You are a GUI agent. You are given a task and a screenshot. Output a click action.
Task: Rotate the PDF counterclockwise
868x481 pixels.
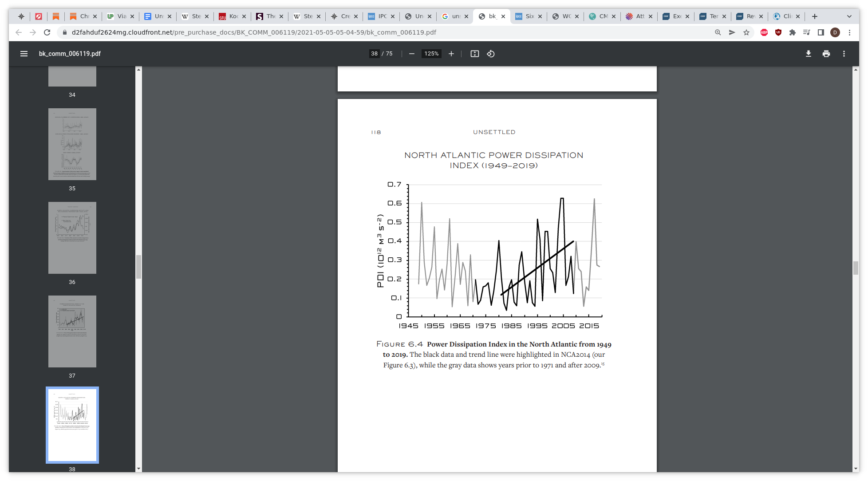tap(491, 54)
